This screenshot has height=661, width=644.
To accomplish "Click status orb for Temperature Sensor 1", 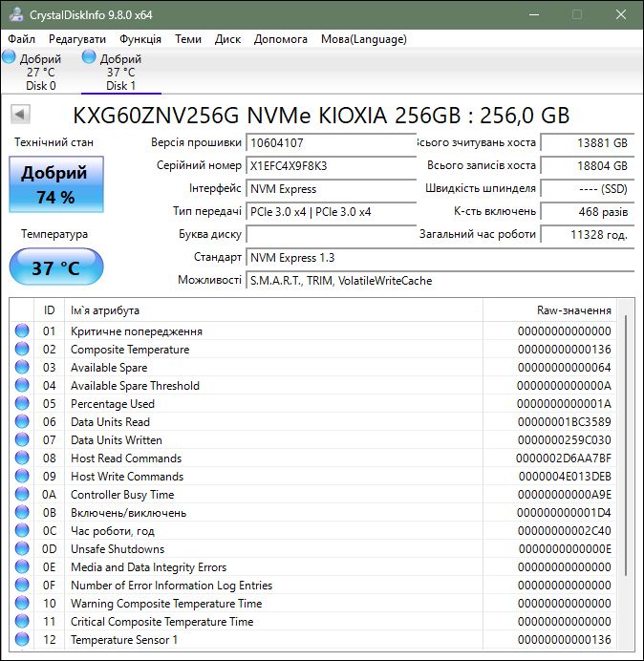I will pos(22,639).
